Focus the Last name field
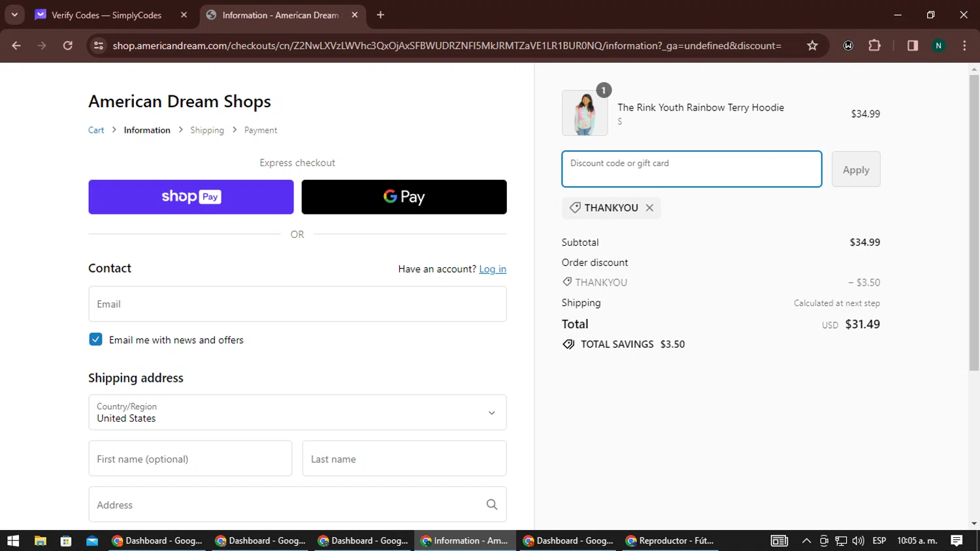Screen dimensions: 980x551 coord(404,458)
